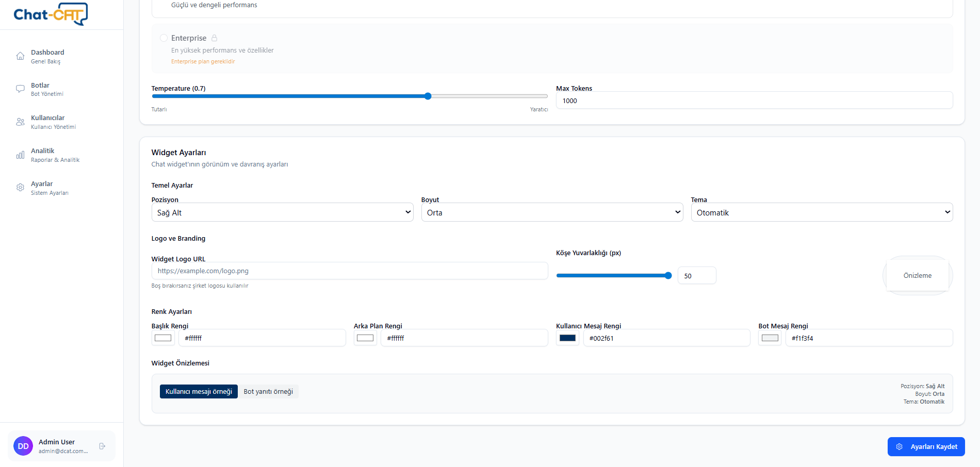Viewport: 980px width, 467px height.
Task: Click the Başlık Rengi color swatch
Action: pos(162,338)
